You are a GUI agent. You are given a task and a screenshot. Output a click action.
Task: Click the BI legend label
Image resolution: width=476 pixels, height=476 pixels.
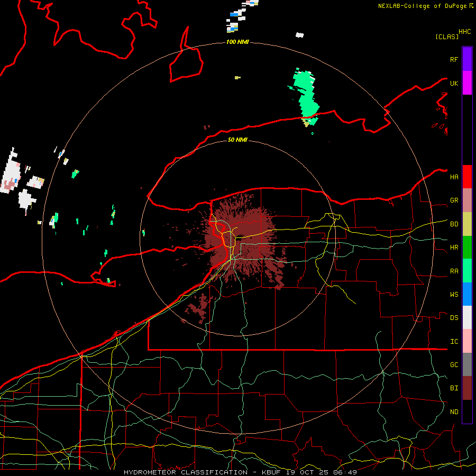click(454, 388)
